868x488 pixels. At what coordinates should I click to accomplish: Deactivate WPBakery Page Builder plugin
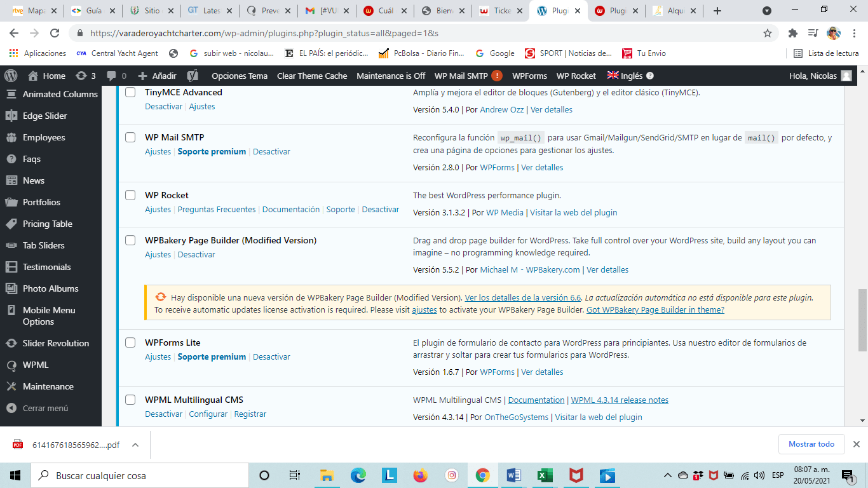coord(196,254)
